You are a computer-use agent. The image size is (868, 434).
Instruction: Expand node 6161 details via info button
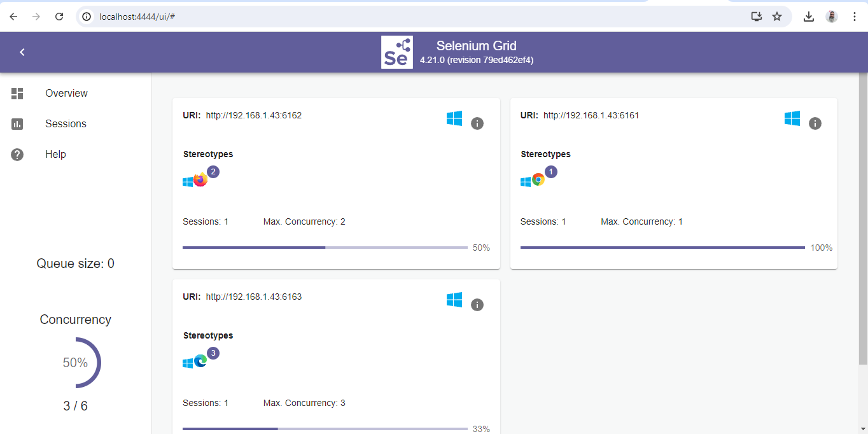click(x=815, y=123)
